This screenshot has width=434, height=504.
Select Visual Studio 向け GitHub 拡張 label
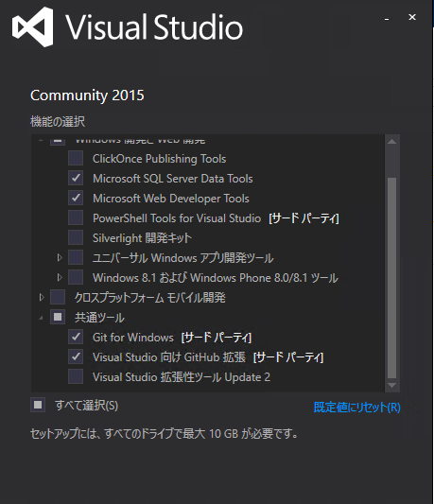point(169,357)
